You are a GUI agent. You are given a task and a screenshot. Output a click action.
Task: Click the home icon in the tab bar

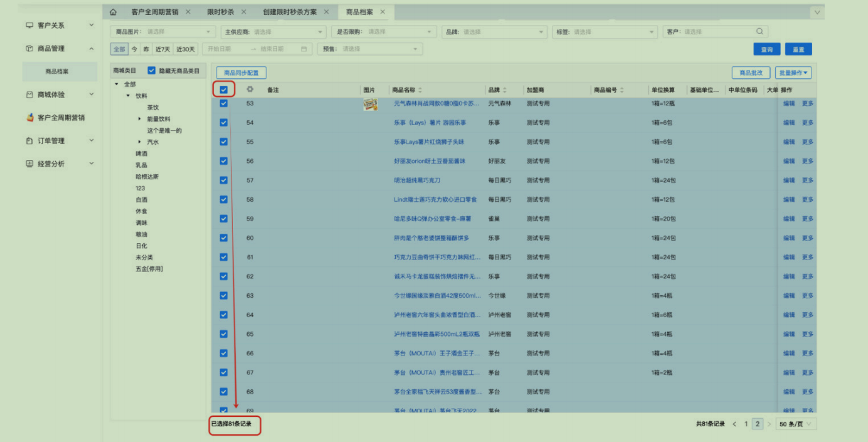coord(113,12)
